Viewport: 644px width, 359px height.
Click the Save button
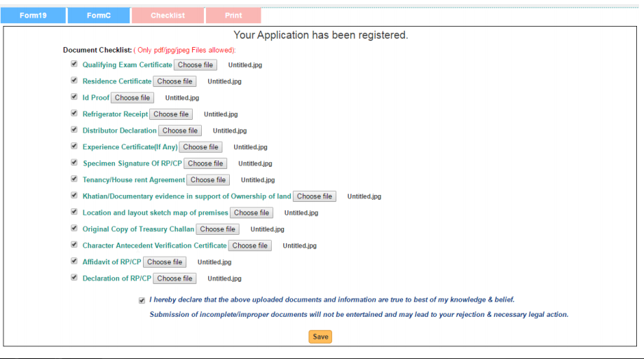coord(320,337)
